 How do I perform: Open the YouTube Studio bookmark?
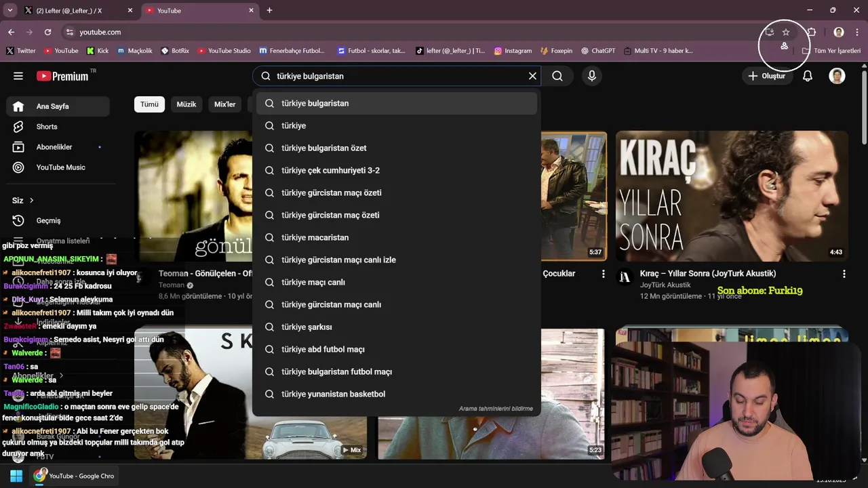[x=224, y=51]
